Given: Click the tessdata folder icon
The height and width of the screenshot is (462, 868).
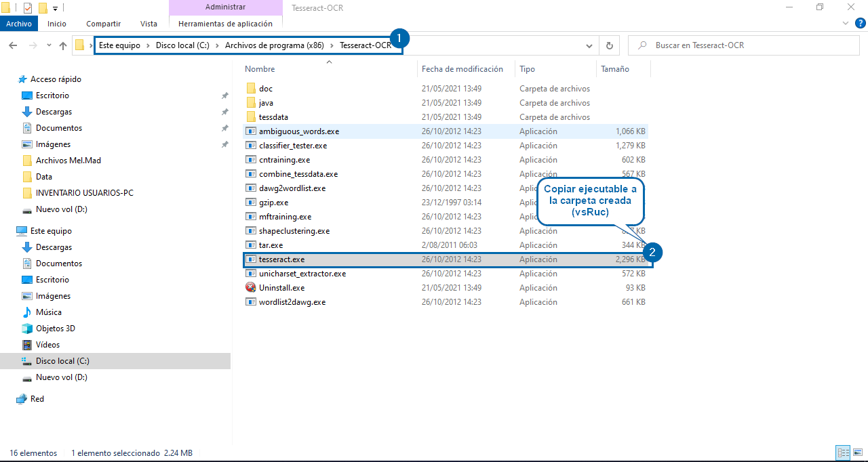Looking at the screenshot, I should point(251,117).
